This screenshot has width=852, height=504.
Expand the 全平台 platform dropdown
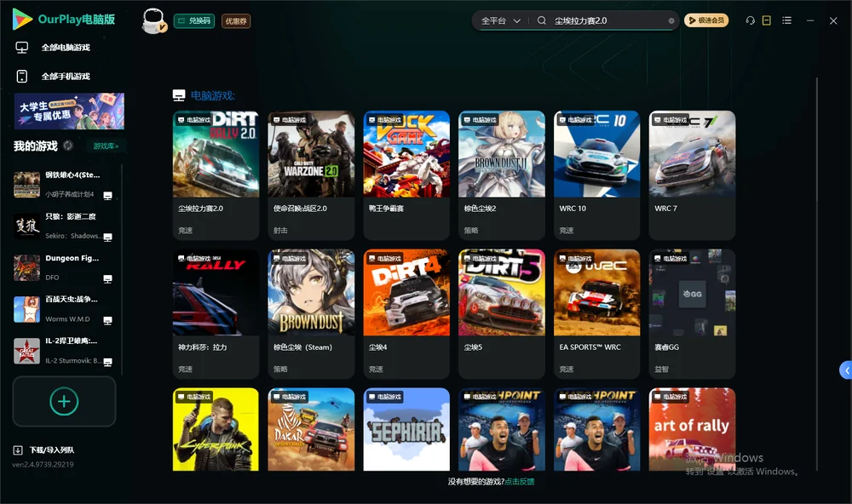coord(500,20)
